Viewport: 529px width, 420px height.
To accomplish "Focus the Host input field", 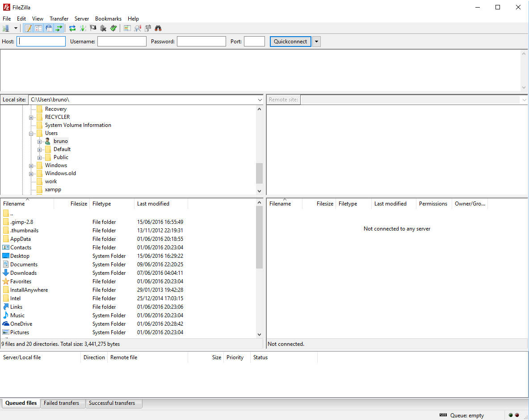I will click(x=41, y=42).
